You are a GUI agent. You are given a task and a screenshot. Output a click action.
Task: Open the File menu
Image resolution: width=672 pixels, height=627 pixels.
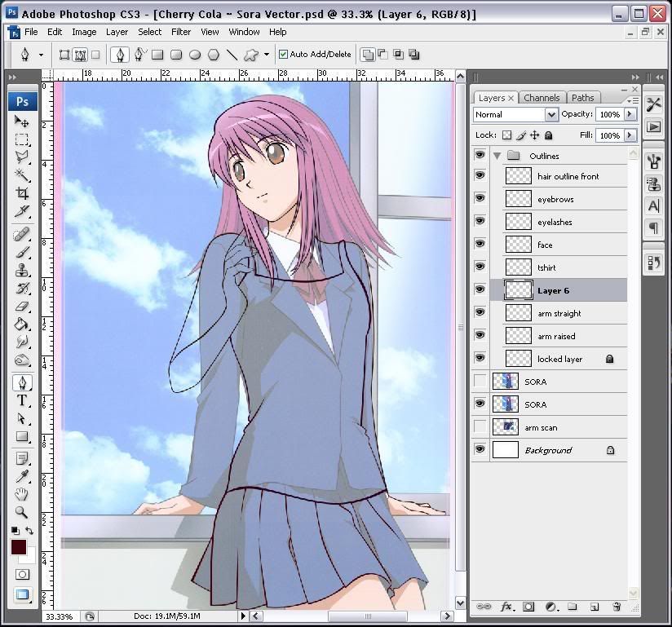point(31,32)
